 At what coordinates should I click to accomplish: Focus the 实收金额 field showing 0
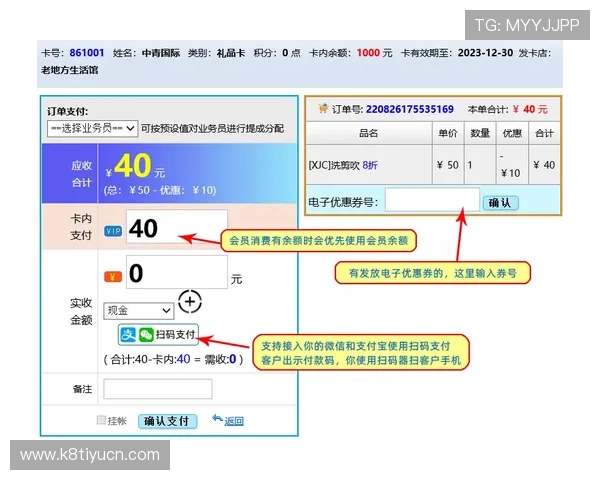pyautogui.click(x=177, y=272)
